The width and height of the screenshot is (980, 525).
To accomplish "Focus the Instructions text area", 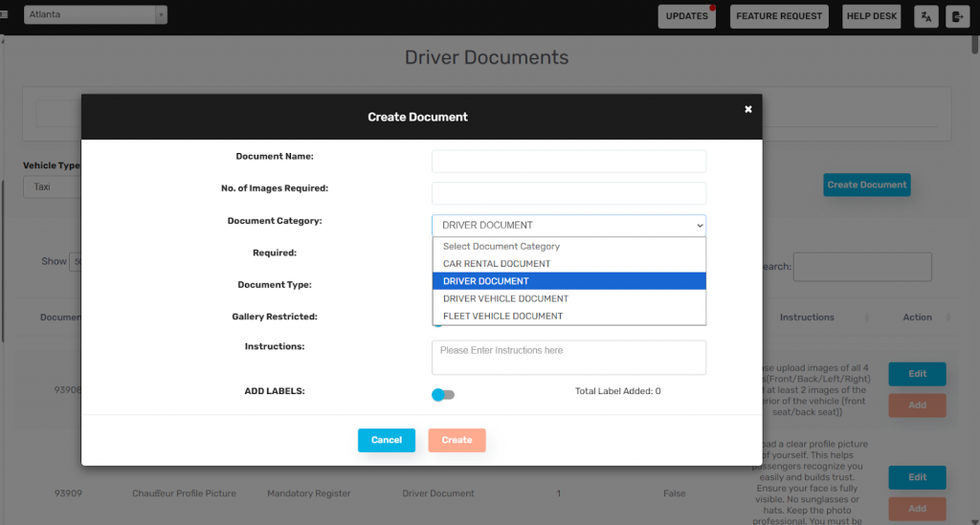I will coord(568,358).
